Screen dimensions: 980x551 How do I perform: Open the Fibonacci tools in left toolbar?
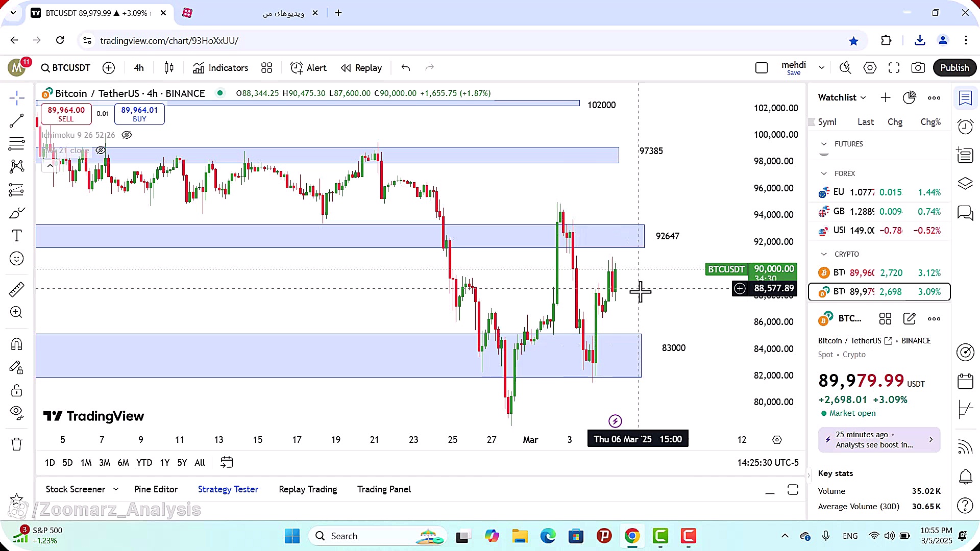[16, 144]
